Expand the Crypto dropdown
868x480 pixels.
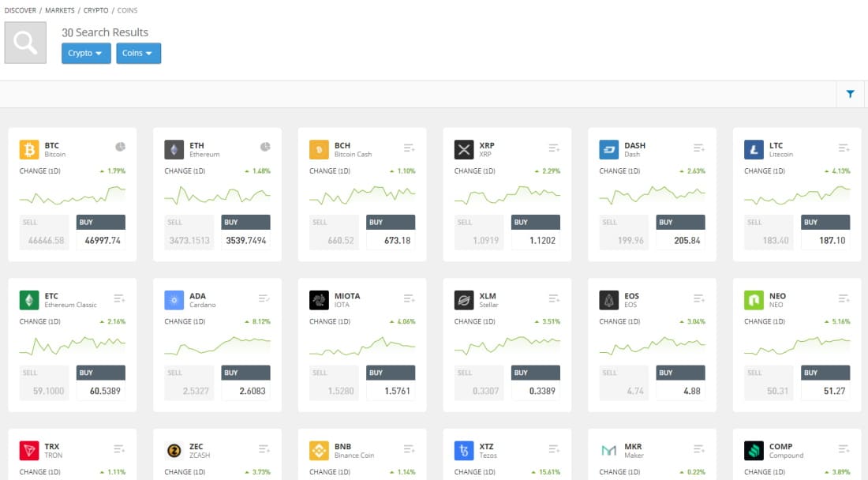86,53
